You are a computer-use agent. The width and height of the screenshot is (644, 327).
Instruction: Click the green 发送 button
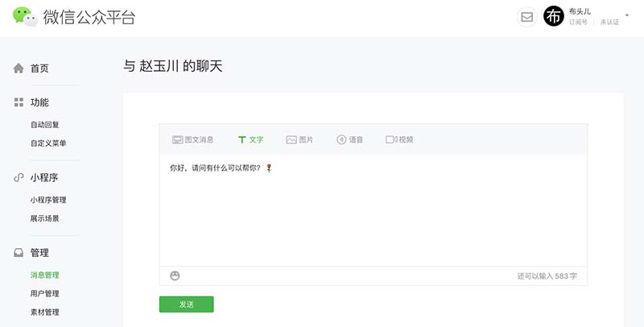tap(187, 304)
